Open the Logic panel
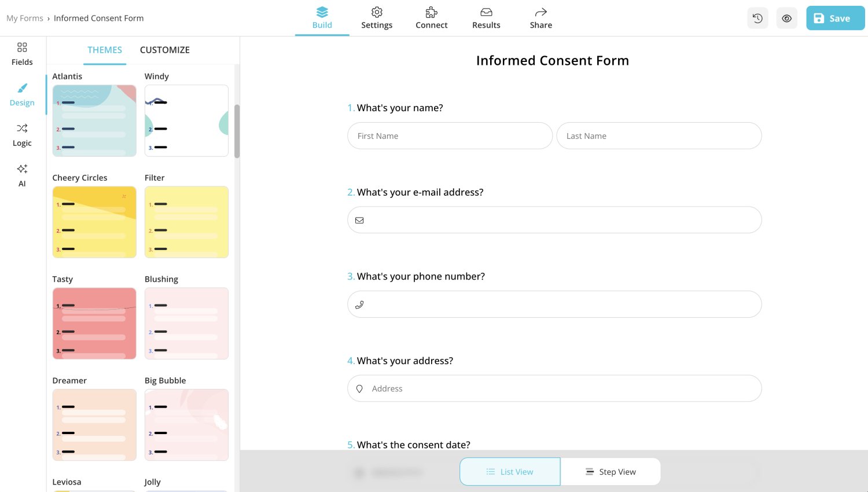This screenshot has width=868, height=492. coord(21,134)
